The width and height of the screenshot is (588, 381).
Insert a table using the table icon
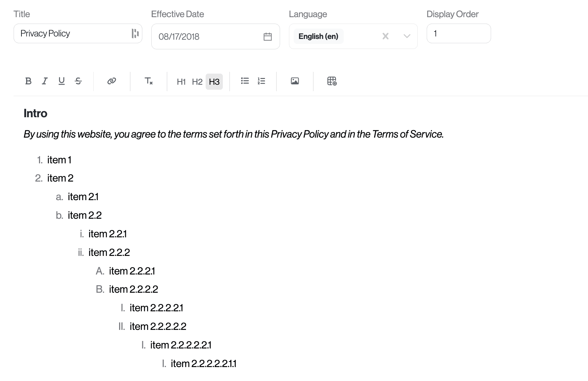(x=331, y=81)
